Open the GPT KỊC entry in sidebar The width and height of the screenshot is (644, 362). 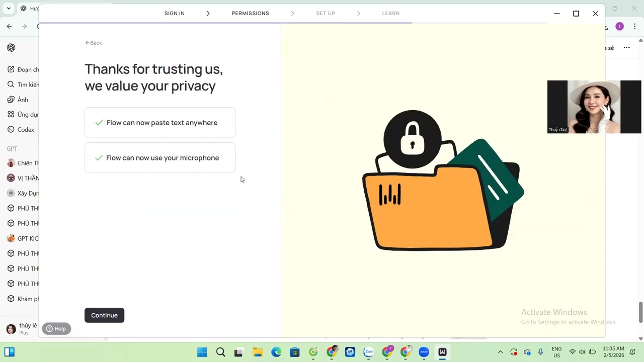coord(23,238)
